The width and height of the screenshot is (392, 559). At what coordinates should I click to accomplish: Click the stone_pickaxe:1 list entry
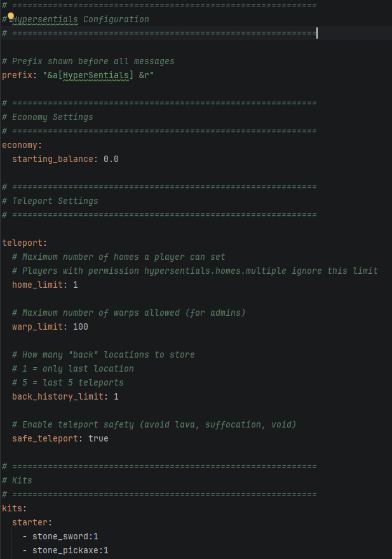click(x=71, y=551)
